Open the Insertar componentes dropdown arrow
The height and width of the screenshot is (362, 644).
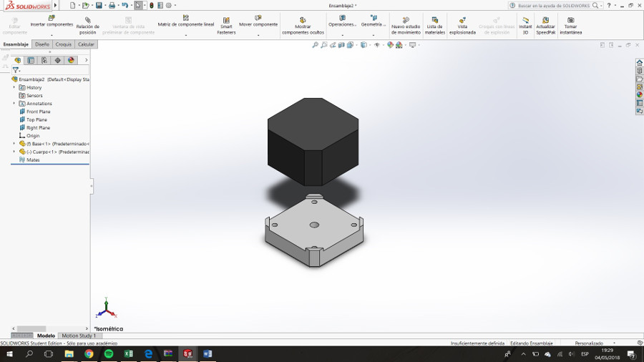tap(52, 35)
